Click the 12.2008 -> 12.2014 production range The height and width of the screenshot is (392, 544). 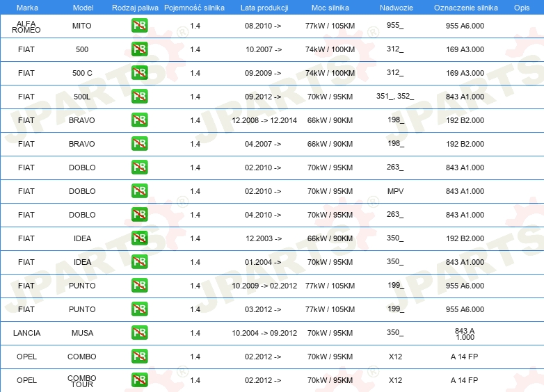tap(264, 120)
